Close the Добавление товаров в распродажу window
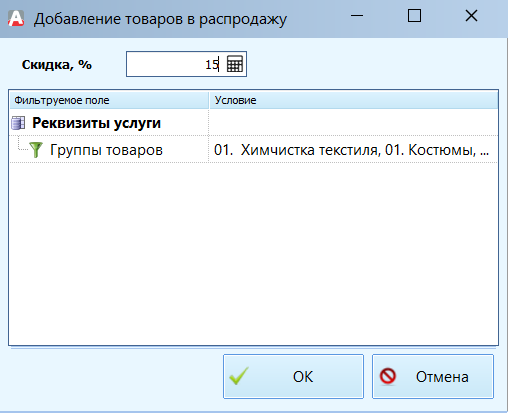The width and height of the screenshot is (508, 413). click(471, 16)
